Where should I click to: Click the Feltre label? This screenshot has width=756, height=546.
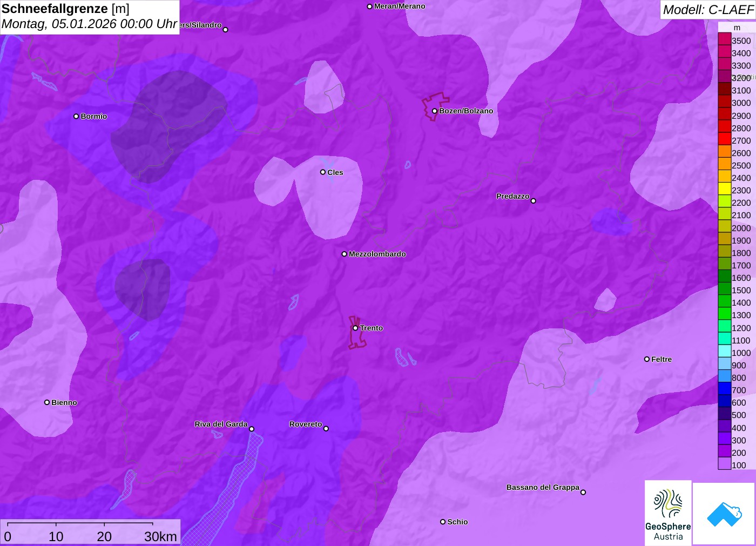click(x=661, y=359)
